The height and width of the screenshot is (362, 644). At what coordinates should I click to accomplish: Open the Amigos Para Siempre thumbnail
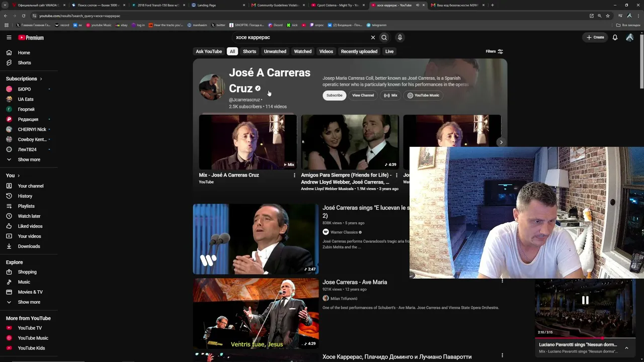(350, 142)
